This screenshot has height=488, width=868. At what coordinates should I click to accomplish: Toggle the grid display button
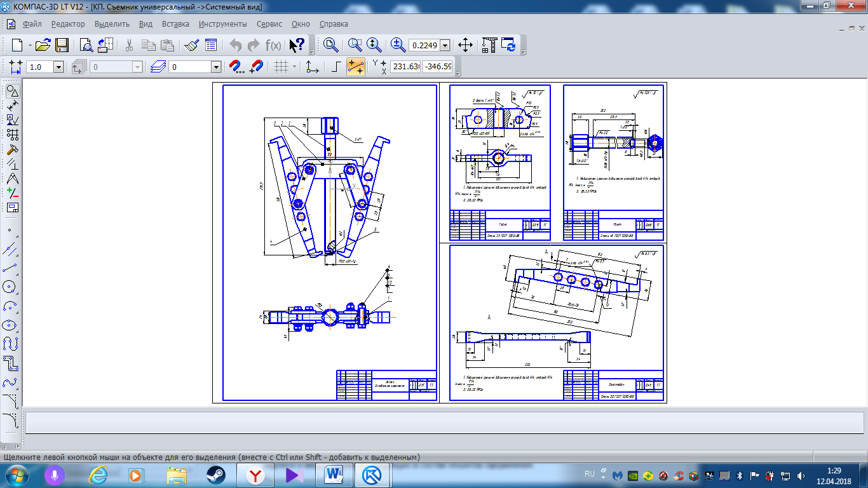click(280, 67)
